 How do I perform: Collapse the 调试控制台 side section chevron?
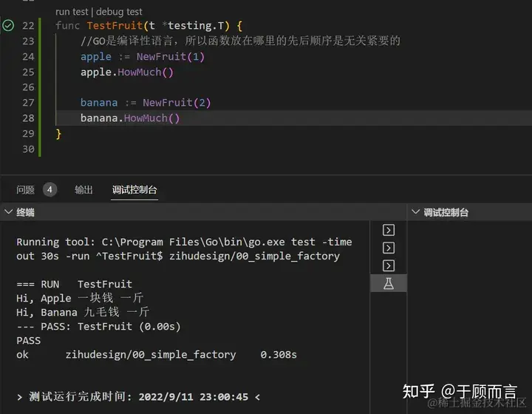tap(415, 212)
